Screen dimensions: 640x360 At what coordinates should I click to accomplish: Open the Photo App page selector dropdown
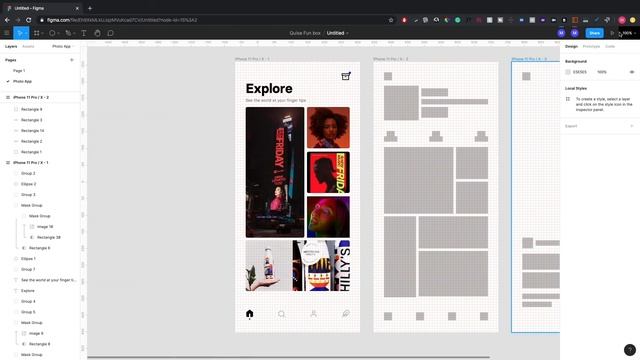pos(63,47)
